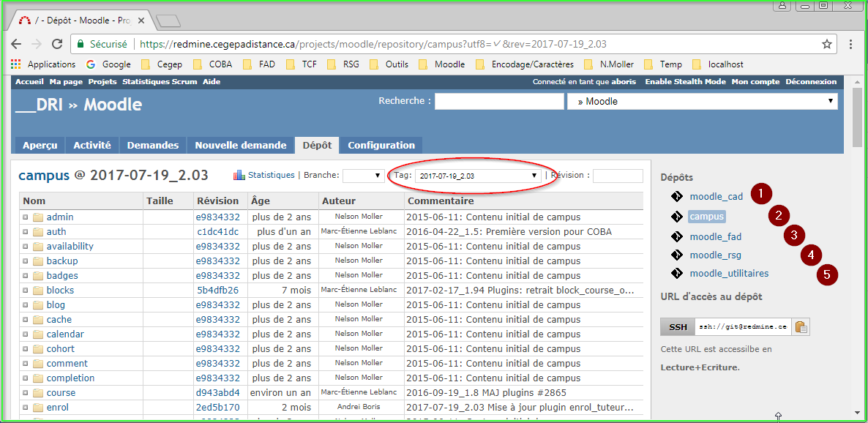Click the Statistiques chart icon
This screenshot has width=868, height=423.
(239, 176)
